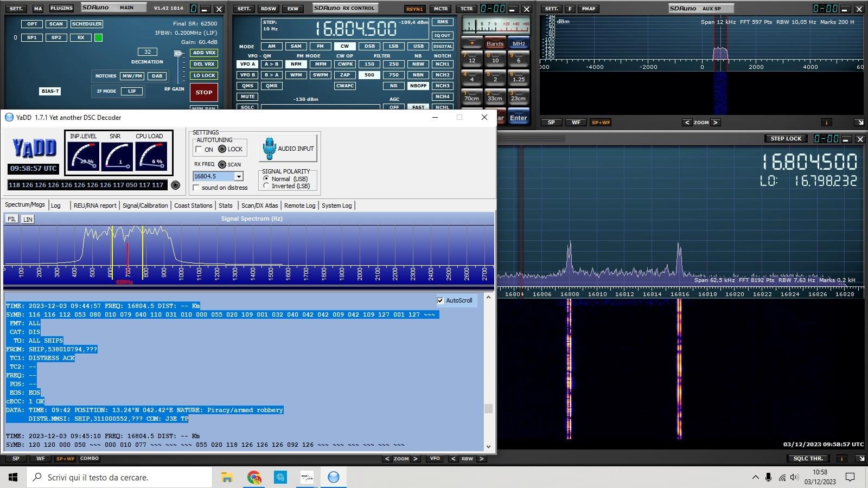Viewport: 868px width, 488px height.
Task: Toggle the STEP LOCK button
Action: coord(786,139)
